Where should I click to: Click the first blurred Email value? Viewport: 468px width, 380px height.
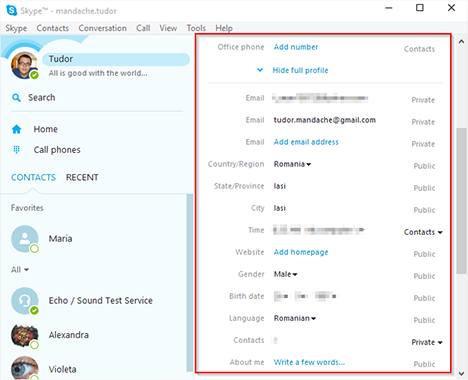pyautogui.click(x=320, y=98)
